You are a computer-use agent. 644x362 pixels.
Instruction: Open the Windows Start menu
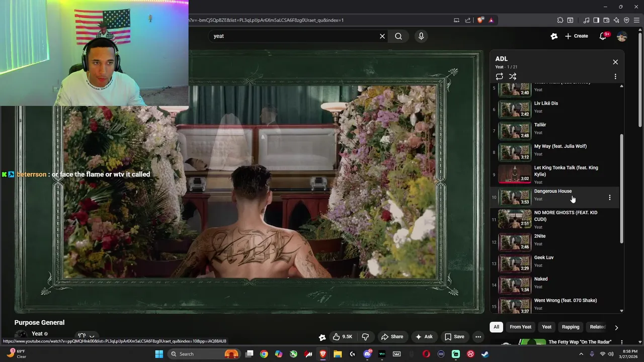[159, 354]
